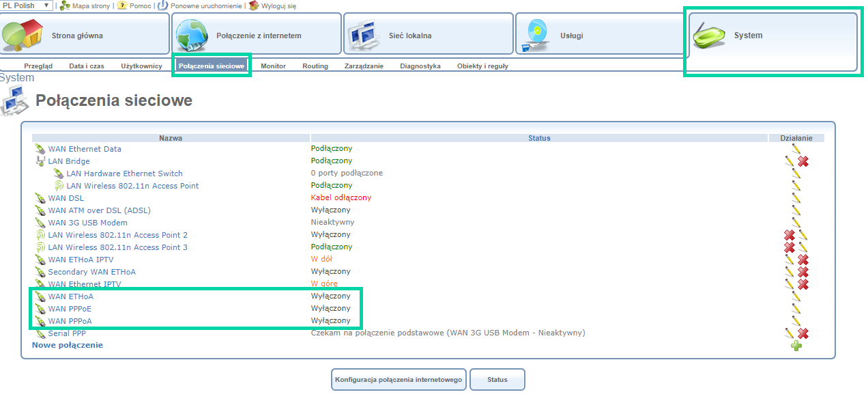Click pencil icon in WAN ETHoA row
Viewport: 868px width, 401px height.
pyautogui.click(x=796, y=296)
